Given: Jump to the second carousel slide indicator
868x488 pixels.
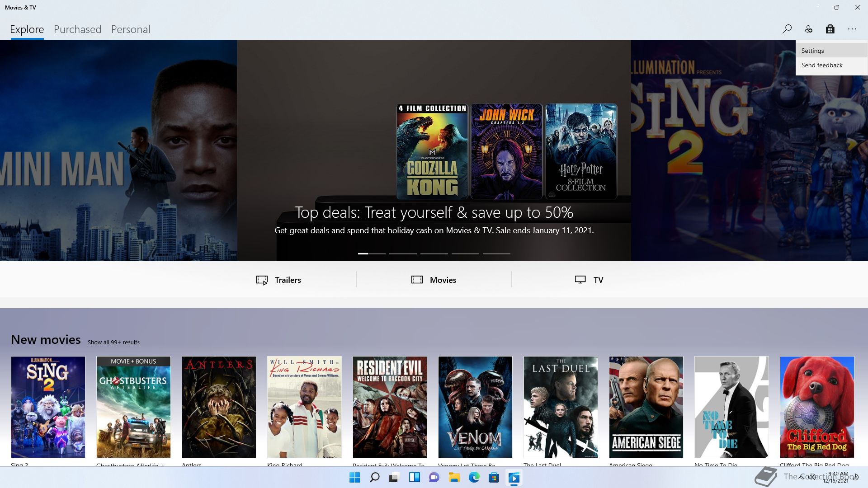Looking at the screenshot, I should tap(403, 253).
